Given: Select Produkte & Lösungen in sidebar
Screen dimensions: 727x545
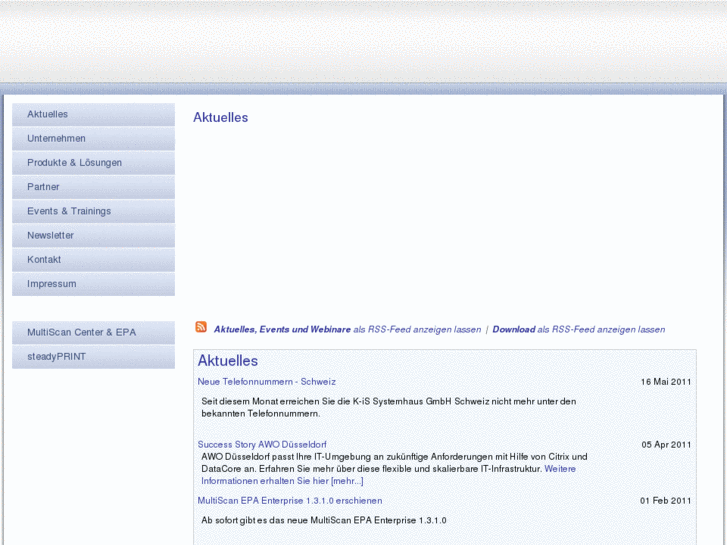Looking at the screenshot, I should point(93,163).
